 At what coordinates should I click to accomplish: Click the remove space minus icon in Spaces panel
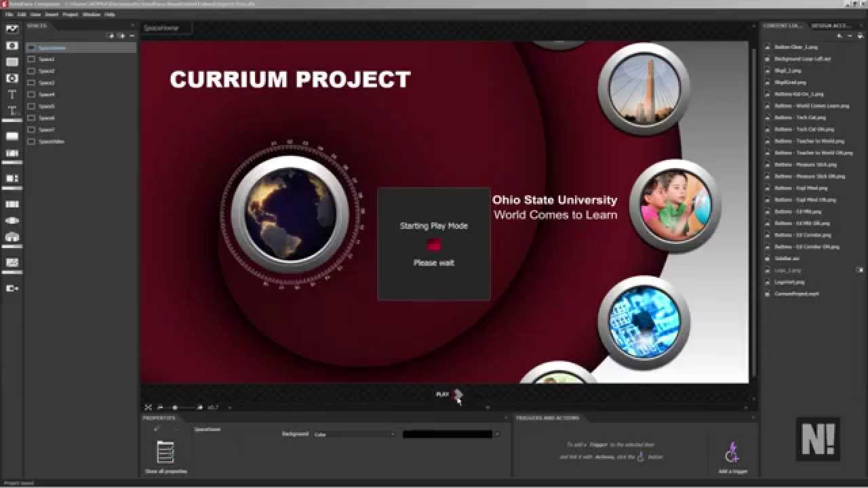pos(132,35)
